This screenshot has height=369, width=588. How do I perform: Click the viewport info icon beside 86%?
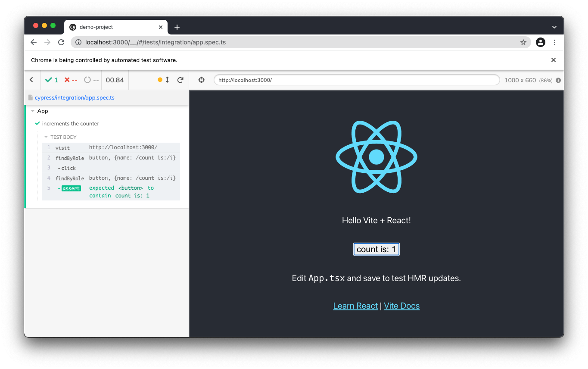pos(558,80)
